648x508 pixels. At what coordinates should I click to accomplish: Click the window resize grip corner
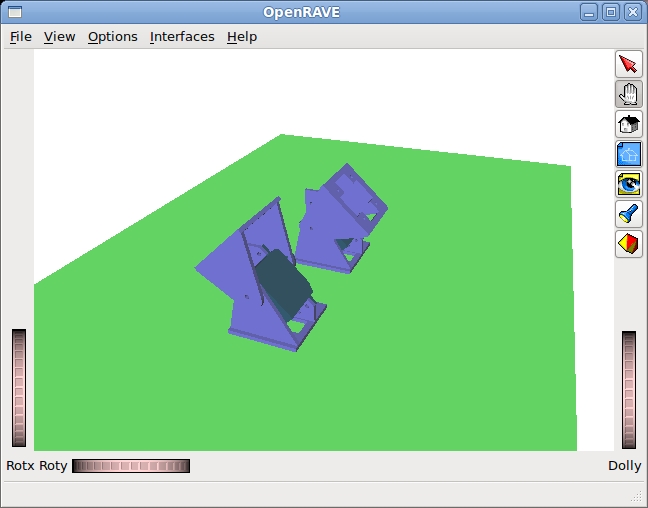click(638, 496)
